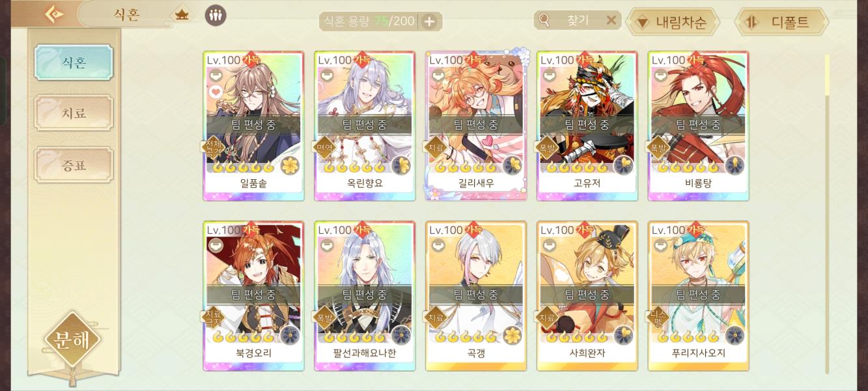This screenshot has height=391, width=868.
Task: Open the 내림차순 sort order dropdown
Action: coord(673,22)
